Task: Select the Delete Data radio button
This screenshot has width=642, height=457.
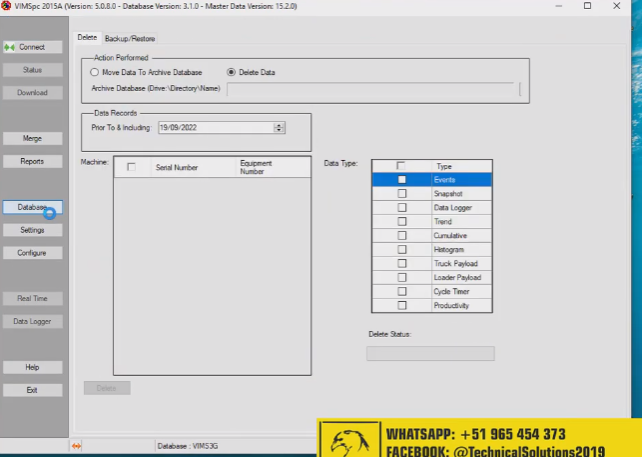Action: coord(231,72)
